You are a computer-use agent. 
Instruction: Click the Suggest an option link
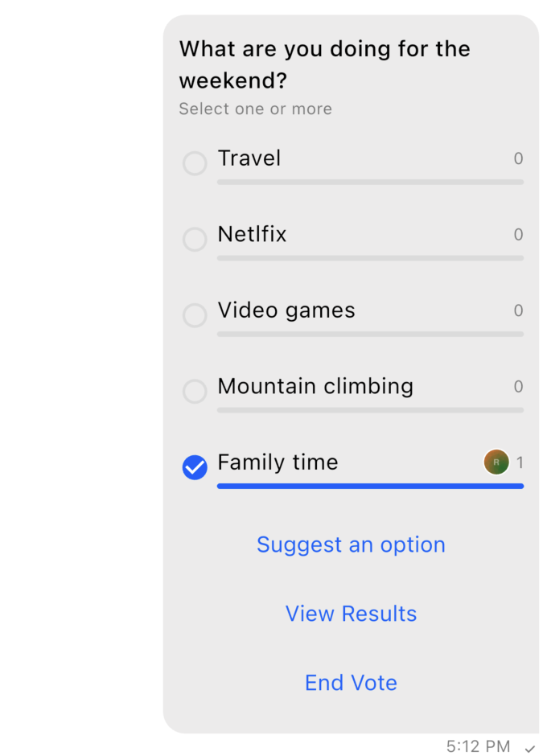[x=351, y=544]
